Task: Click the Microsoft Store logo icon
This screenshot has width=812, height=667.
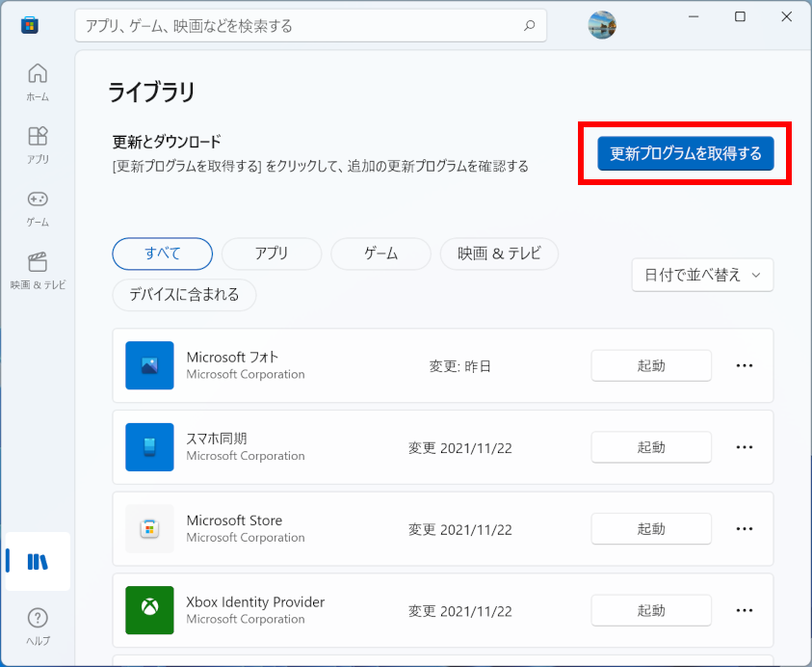Action: pyautogui.click(x=30, y=25)
